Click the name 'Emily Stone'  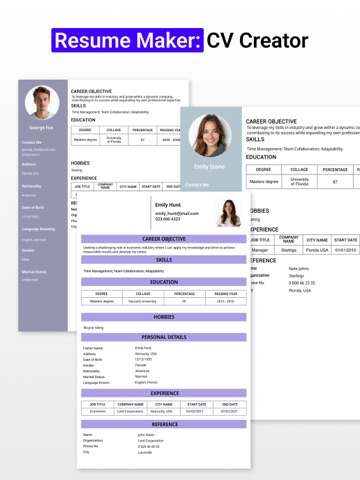pyautogui.click(x=210, y=167)
